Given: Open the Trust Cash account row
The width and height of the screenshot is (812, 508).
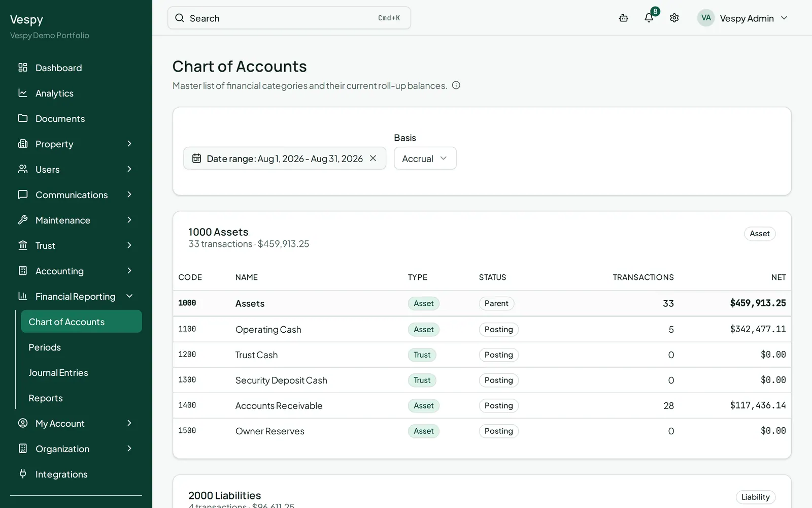Looking at the screenshot, I should click(x=482, y=355).
